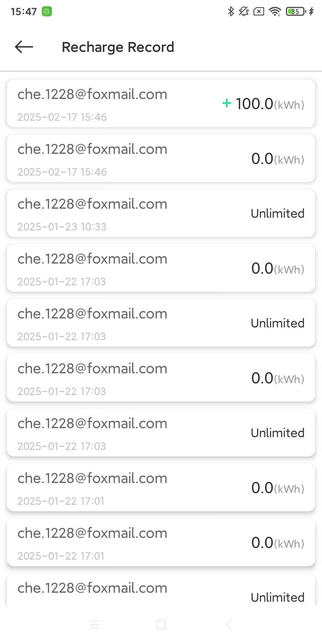
Task: Tap the Wi-Fi signal icon
Action: [x=275, y=12]
